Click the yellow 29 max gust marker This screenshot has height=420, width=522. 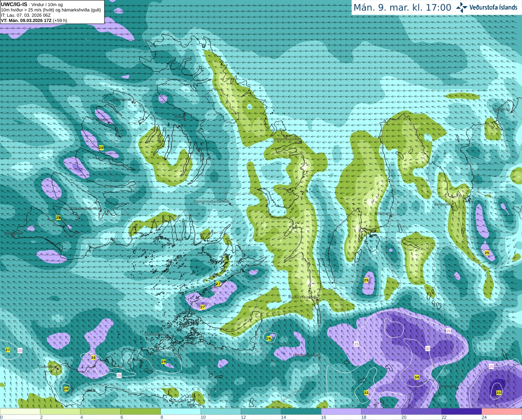(x=164, y=362)
